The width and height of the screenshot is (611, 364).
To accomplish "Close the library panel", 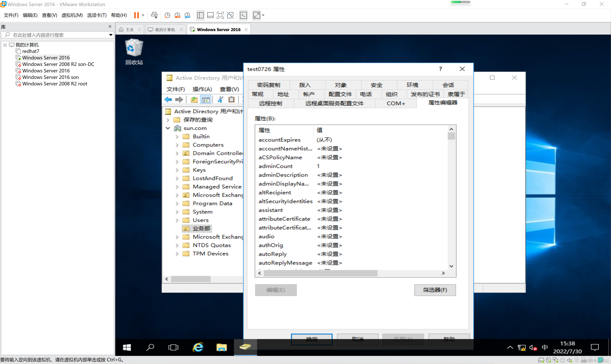I will pos(110,27).
